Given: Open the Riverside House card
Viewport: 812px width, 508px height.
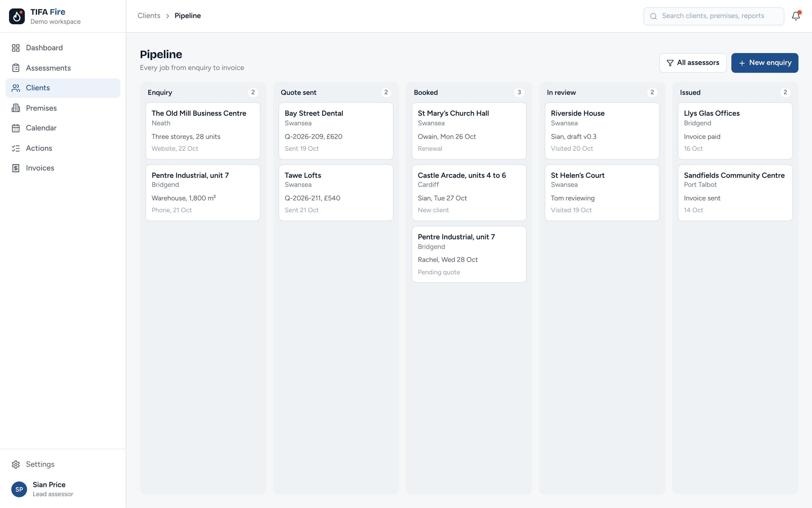Looking at the screenshot, I should 602,131.
